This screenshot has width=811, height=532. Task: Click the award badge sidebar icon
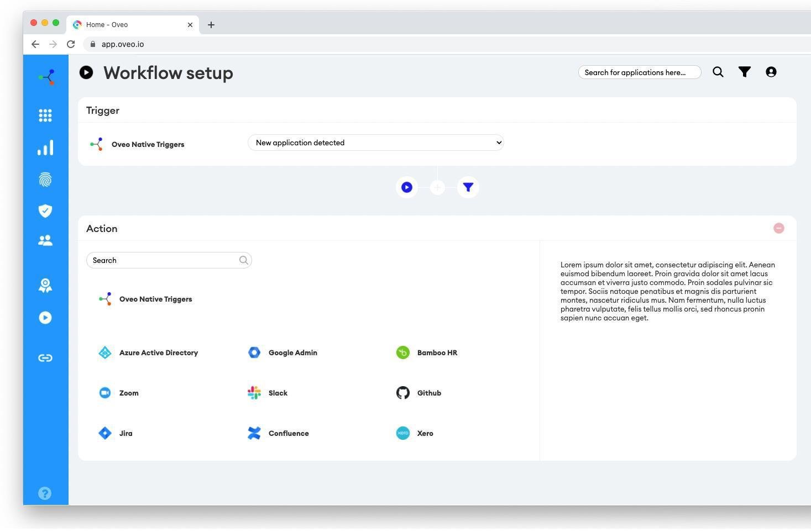45,285
